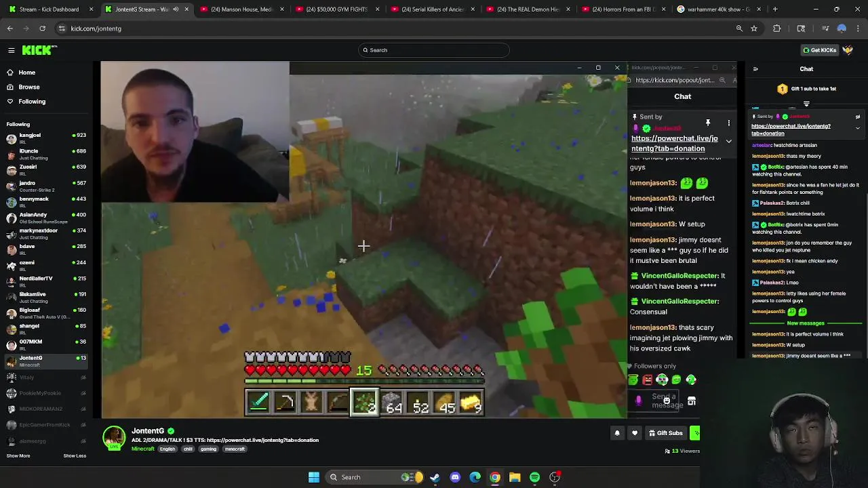
Task: Click the Get KICKs button
Action: pyautogui.click(x=819, y=50)
